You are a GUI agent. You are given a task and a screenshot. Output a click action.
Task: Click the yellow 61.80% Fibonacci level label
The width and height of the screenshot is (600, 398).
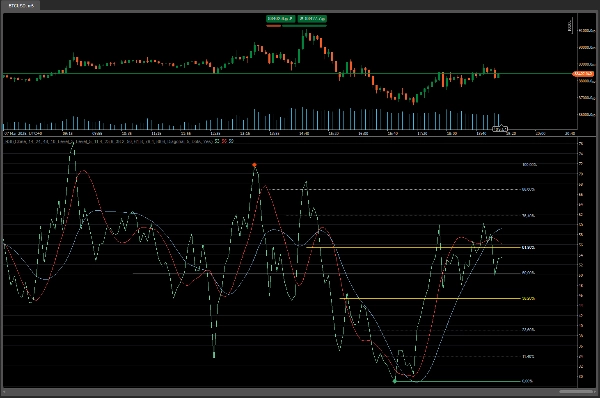coord(528,248)
